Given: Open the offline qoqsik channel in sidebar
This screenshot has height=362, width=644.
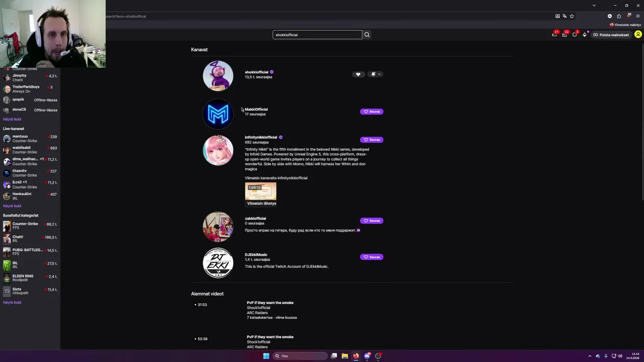Looking at the screenshot, I should tap(30, 100).
